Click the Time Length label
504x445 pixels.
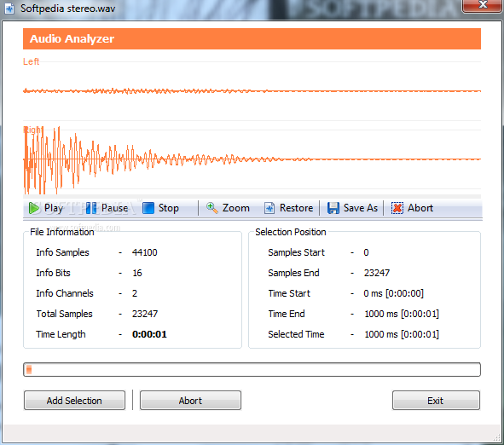click(61, 334)
